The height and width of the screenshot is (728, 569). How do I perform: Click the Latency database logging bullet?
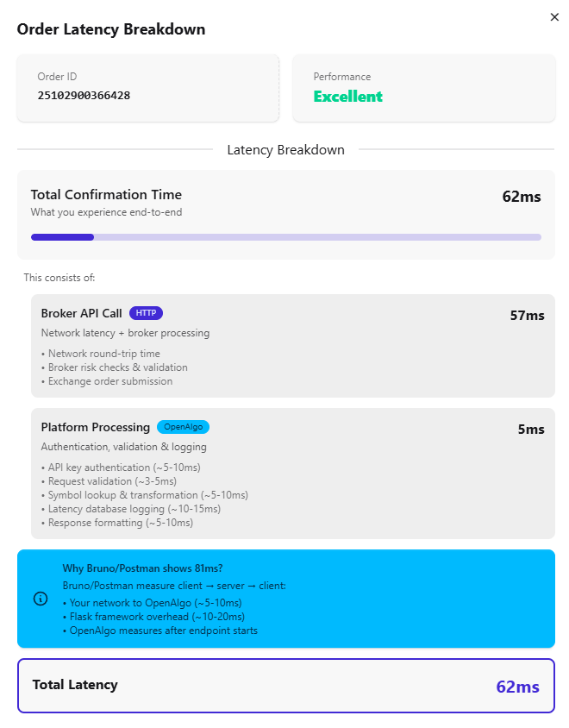[x=131, y=509]
